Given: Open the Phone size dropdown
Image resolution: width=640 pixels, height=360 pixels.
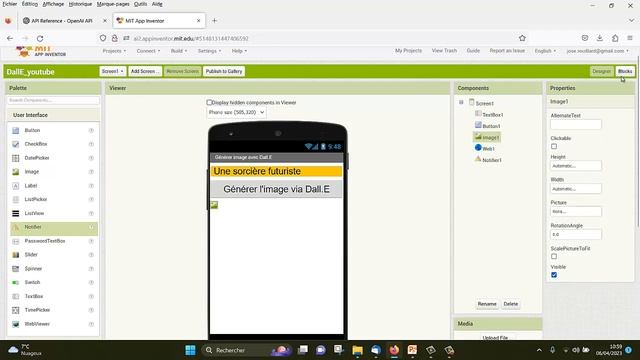Looking at the screenshot, I should pos(236,112).
